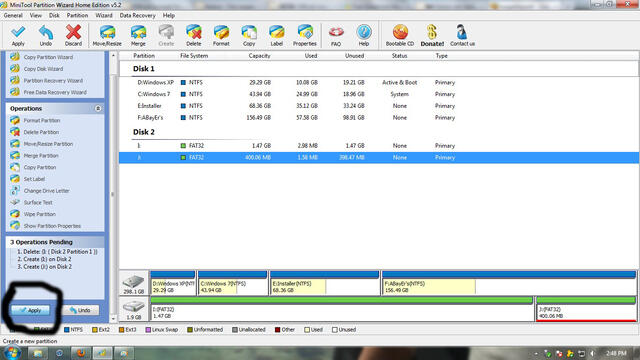Open Firefox from the taskbar

pos(80,353)
